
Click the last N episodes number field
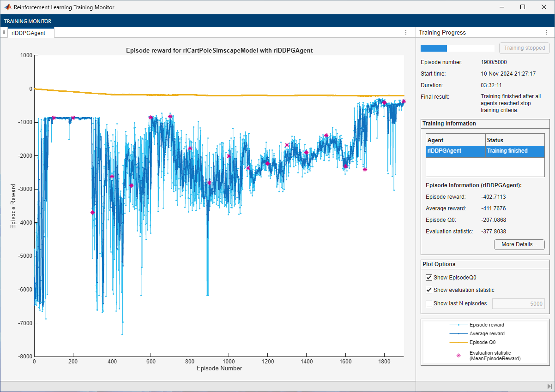point(518,303)
